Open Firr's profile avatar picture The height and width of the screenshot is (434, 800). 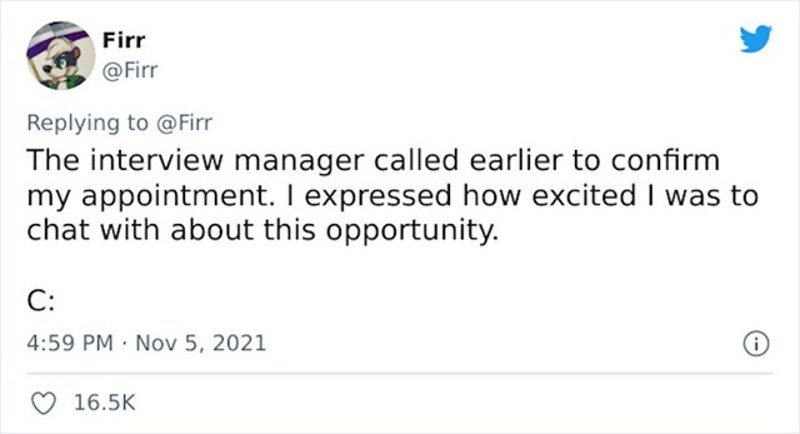pos(59,56)
